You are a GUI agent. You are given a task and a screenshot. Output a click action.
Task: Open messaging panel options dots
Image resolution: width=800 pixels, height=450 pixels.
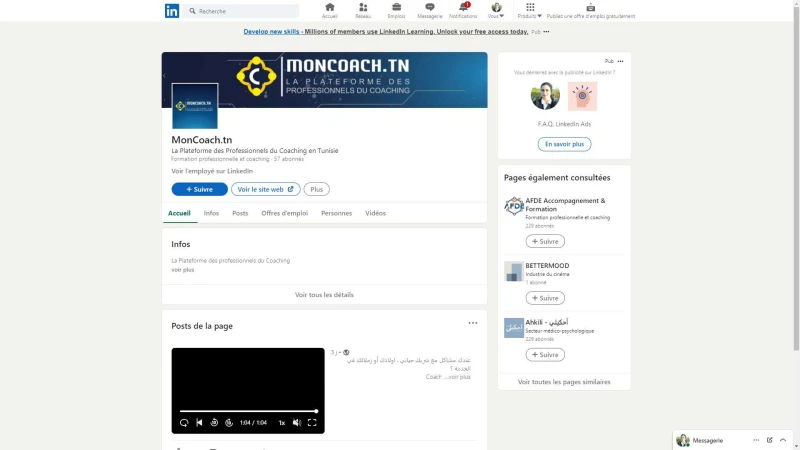click(756, 440)
